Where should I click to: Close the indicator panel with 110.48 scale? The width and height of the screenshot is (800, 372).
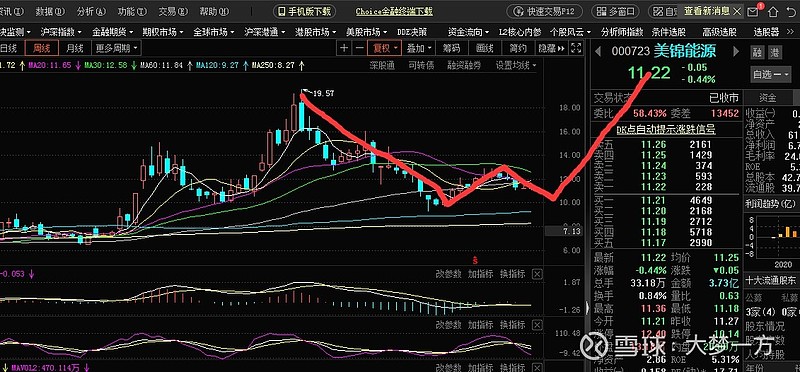(x=537, y=324)
